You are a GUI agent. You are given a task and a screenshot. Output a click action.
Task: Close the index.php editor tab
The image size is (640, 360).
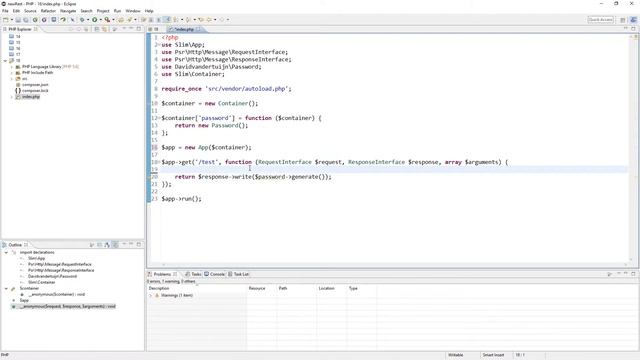pyautogui.click(x=198, y=29)
